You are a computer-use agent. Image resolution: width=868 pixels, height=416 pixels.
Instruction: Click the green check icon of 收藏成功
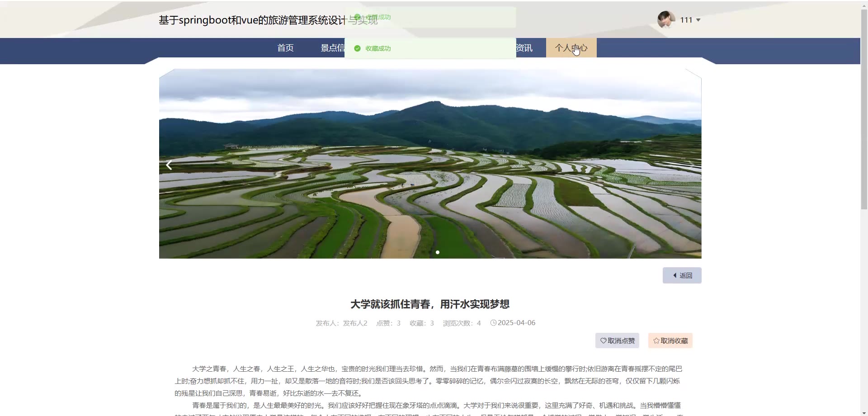point(357,48)
